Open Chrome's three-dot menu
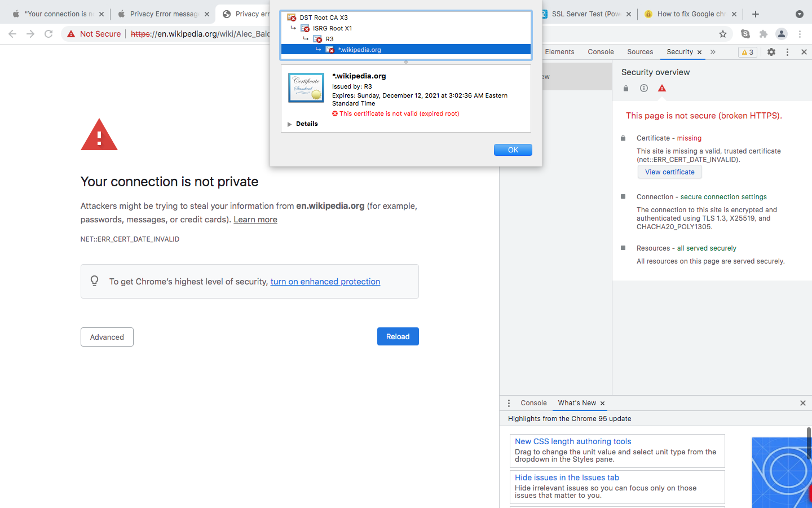This screenshot has width=812, height=508. [800, 34]
